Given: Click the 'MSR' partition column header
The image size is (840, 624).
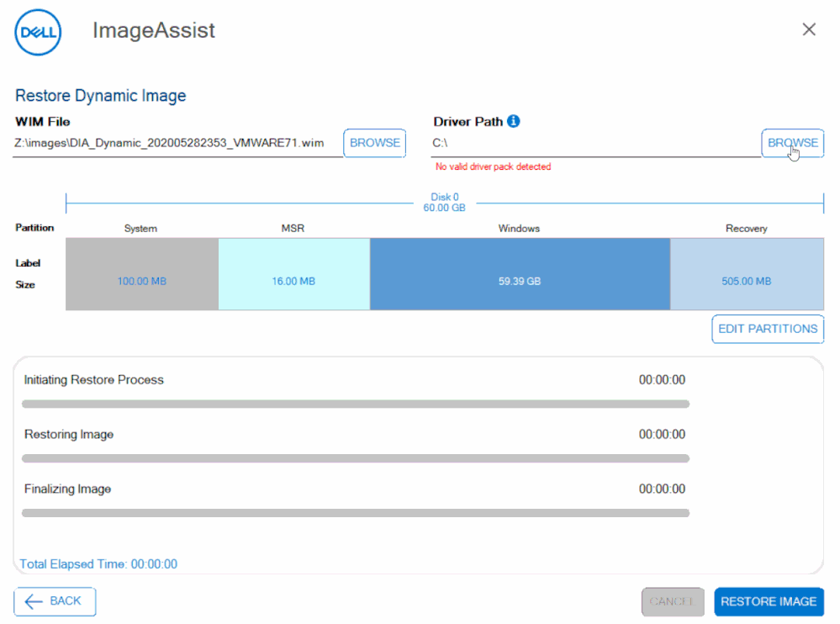Looking at the screenshot, I should click(293, 228).
